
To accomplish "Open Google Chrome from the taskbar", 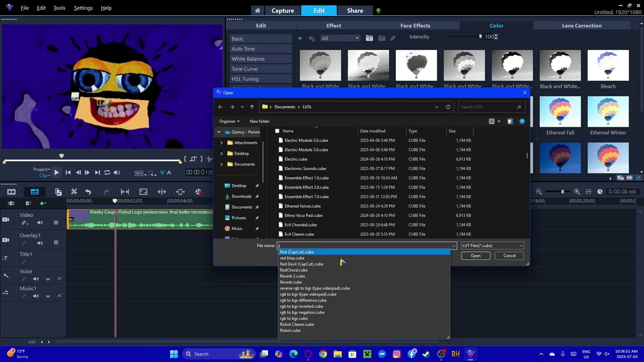I will pyautogui.click(x=323, y=354).
